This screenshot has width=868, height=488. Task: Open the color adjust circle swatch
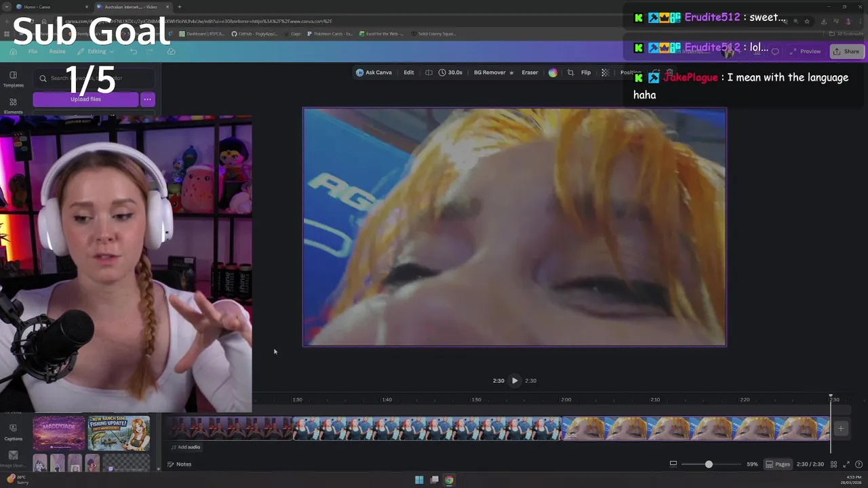(553, 73)
